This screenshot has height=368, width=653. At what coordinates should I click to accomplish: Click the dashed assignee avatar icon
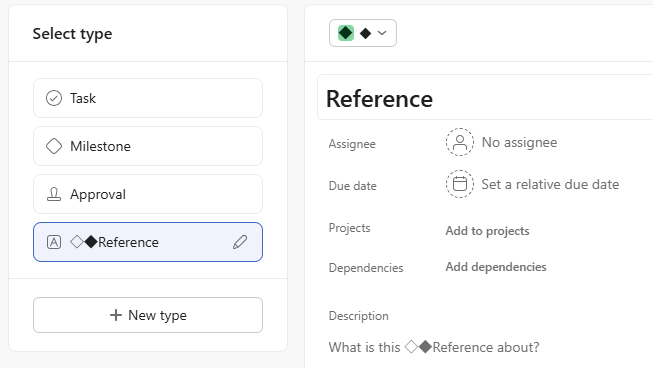pyautogui.click(x=460, y=142)
